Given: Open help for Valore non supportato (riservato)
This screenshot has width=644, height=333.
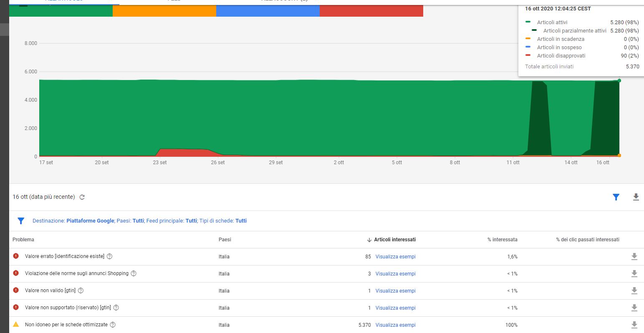Looking at the screenshot, I should pos(116,308).
